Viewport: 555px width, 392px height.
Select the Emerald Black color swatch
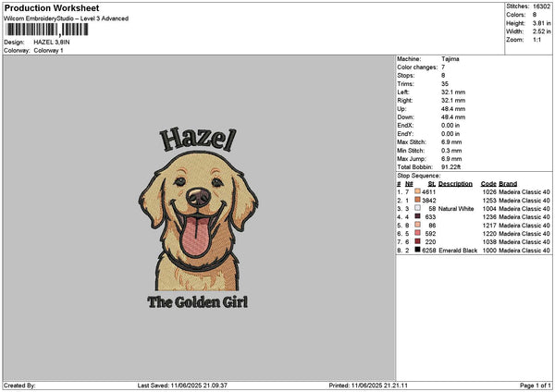pos(418,250)
